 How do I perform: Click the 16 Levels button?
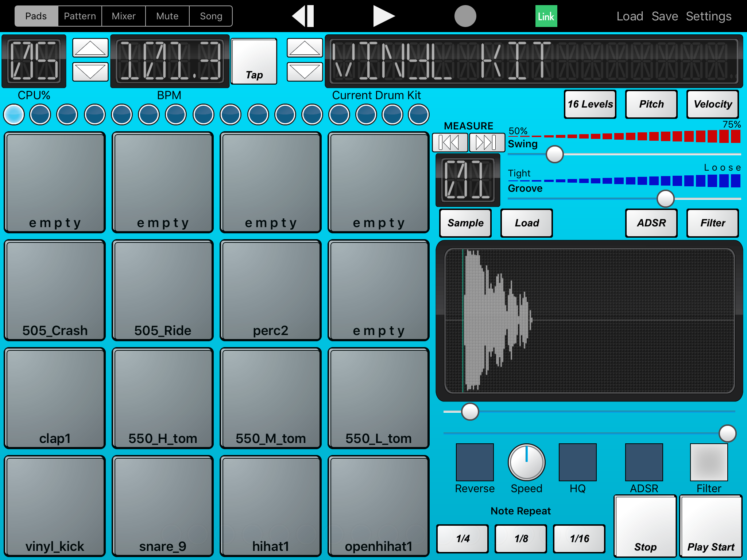(x=590, y=104)
